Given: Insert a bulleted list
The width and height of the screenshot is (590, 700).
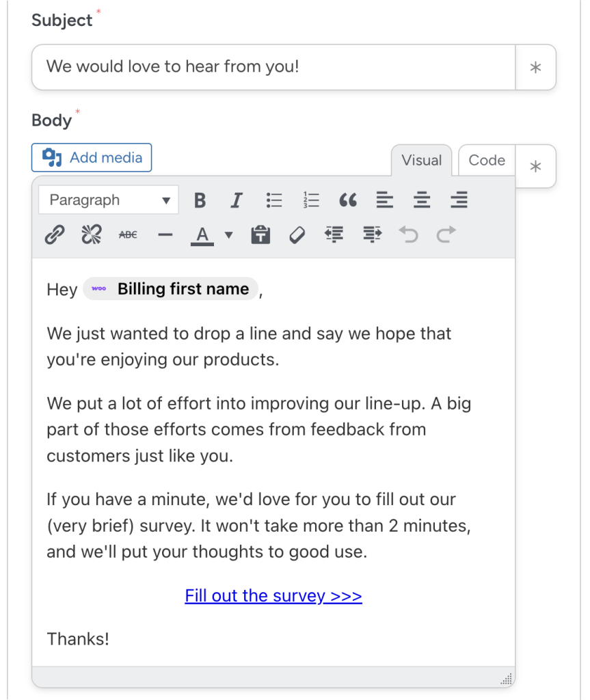Looking at the screenshot, I should click(x=274, y=200).
